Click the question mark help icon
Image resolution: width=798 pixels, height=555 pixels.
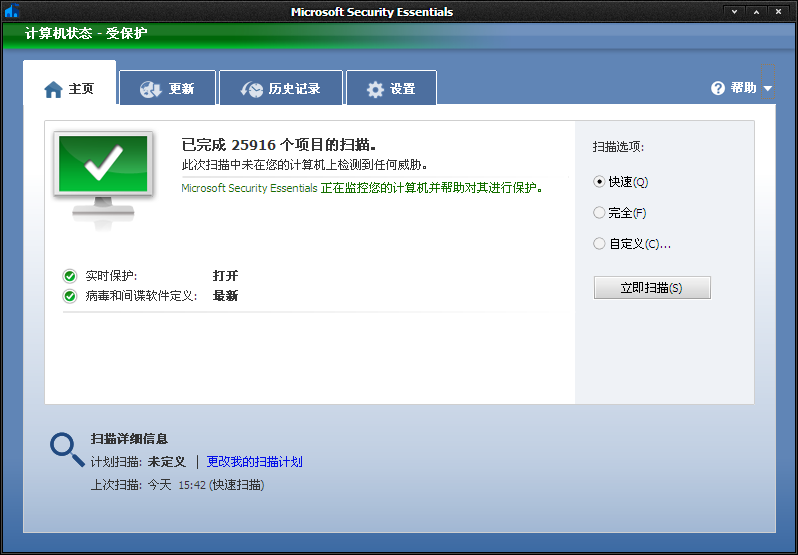(x=718, y=88)
